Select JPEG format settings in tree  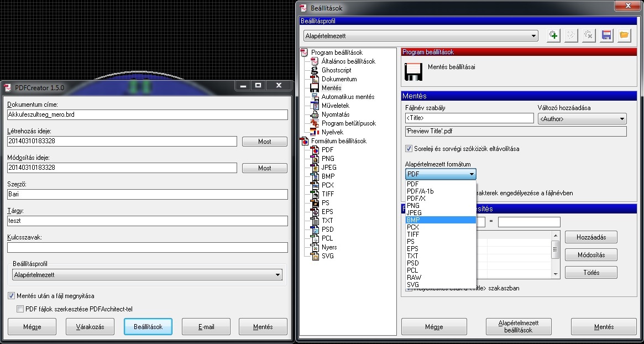click(329, 168)
